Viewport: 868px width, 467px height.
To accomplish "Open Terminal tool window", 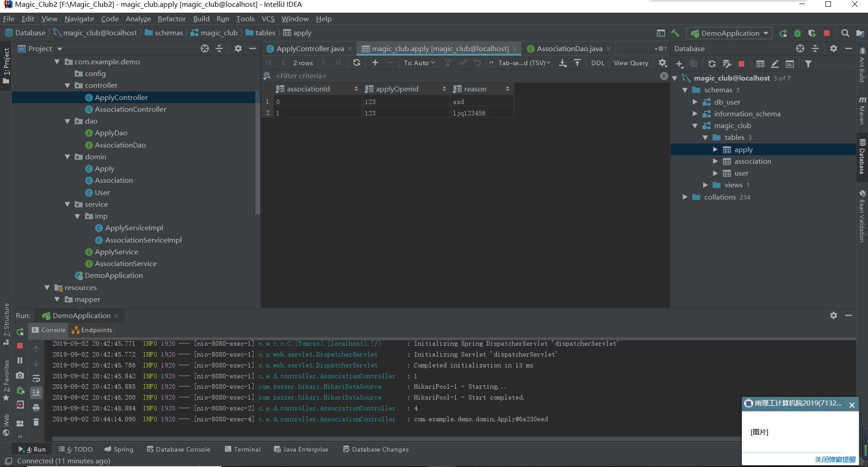I will pyautogui.click(x=243, y=449).
